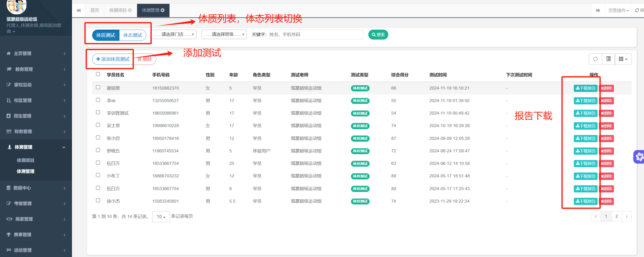644x257 pixels.
Task: Open the columns grid dropdown icon
Action: pos(623,59)
